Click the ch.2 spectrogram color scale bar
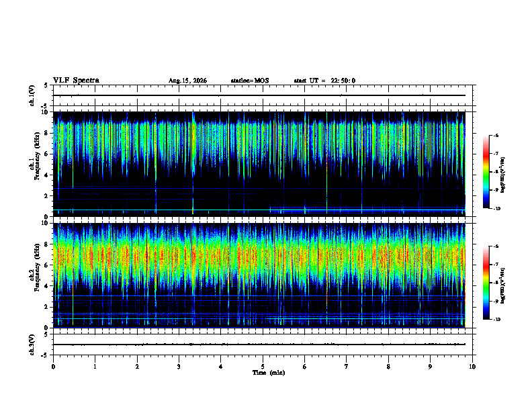This screenshot has width=532, height=411. pos(486,283)
